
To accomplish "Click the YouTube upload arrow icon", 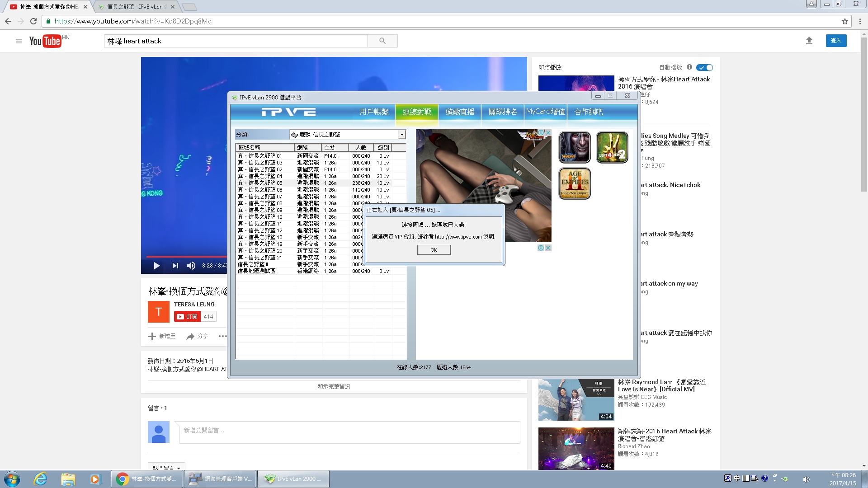I will click(809, 41).
